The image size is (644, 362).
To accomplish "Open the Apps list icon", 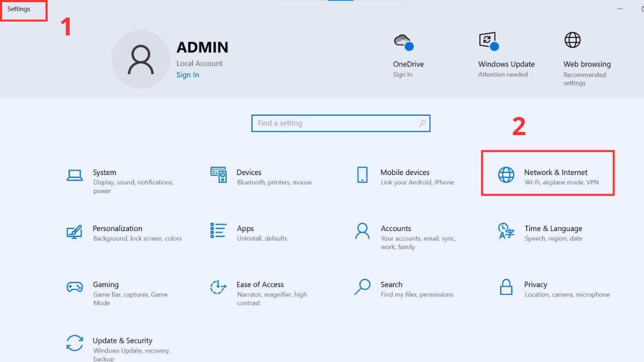I will click(218, 231).
